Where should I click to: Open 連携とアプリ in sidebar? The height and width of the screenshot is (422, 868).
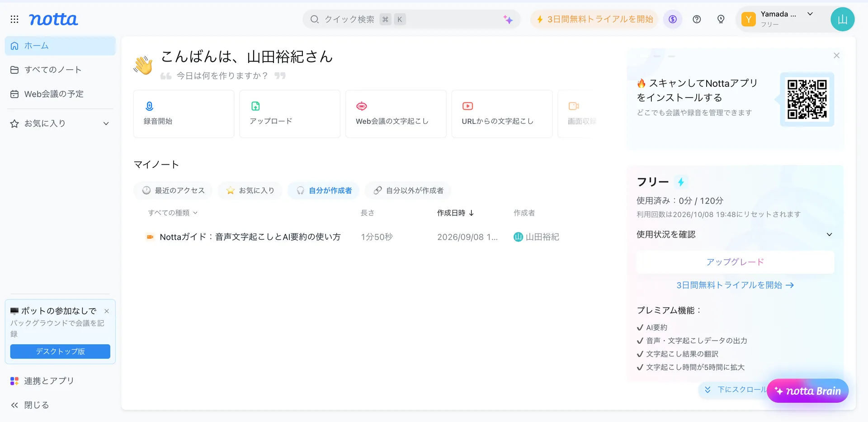click(x=60, y=381)
